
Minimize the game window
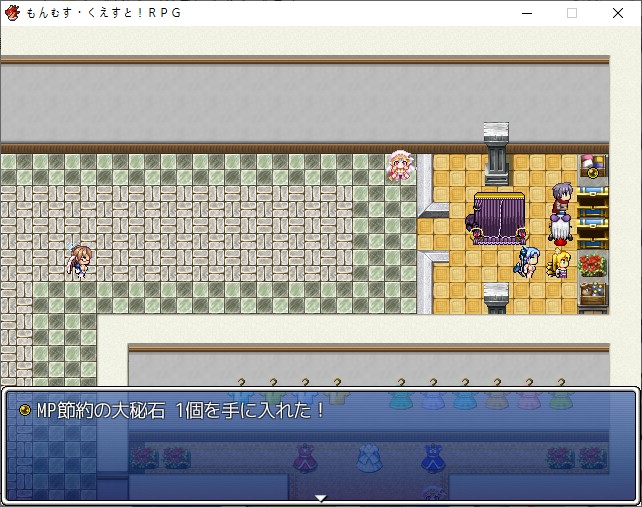[527, 13]
